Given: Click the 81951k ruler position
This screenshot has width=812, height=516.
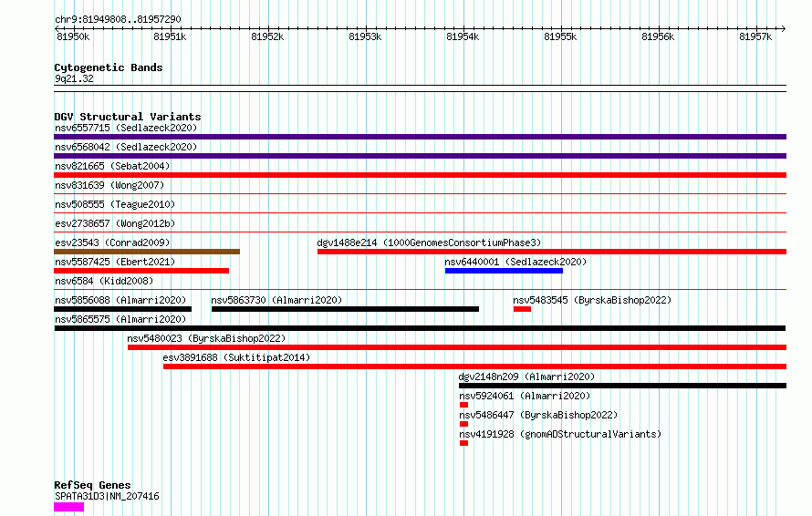Looking at the screenshot, I should [x=170, y=36].
